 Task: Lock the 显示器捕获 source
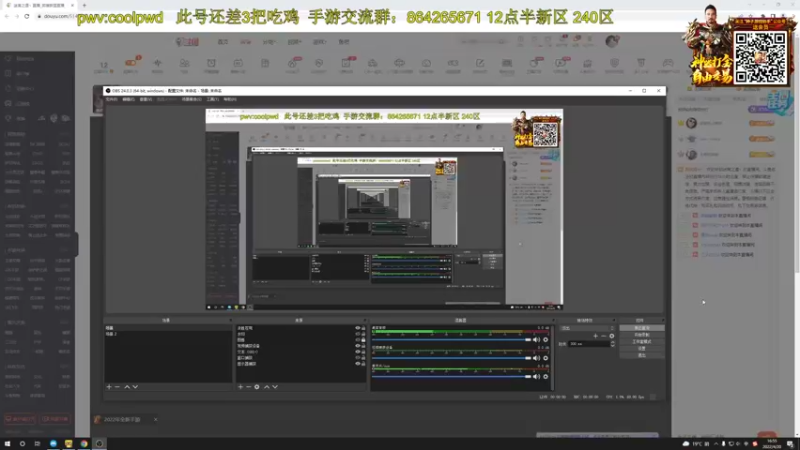pos(363,364)
